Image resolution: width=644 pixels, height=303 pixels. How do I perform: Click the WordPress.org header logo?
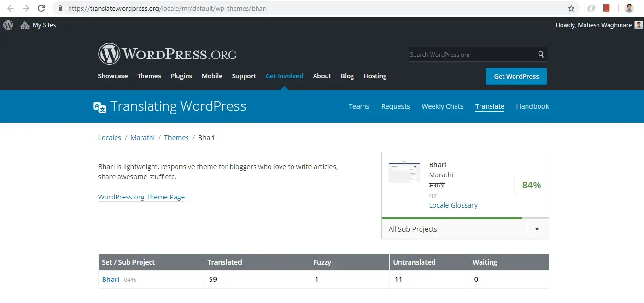coord(167,54)
